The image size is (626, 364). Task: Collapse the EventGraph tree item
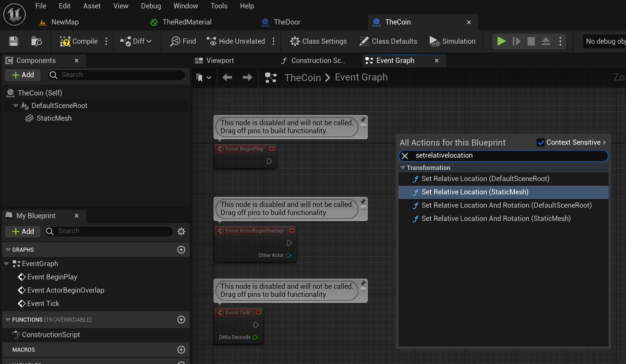tap(6, 264)
